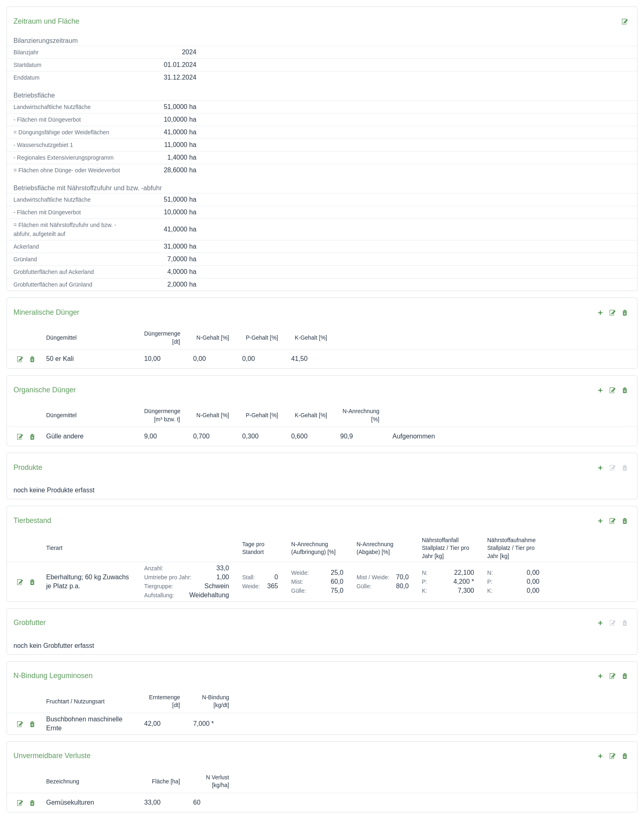Click the Weide days value 365

[x=272, y=586]
